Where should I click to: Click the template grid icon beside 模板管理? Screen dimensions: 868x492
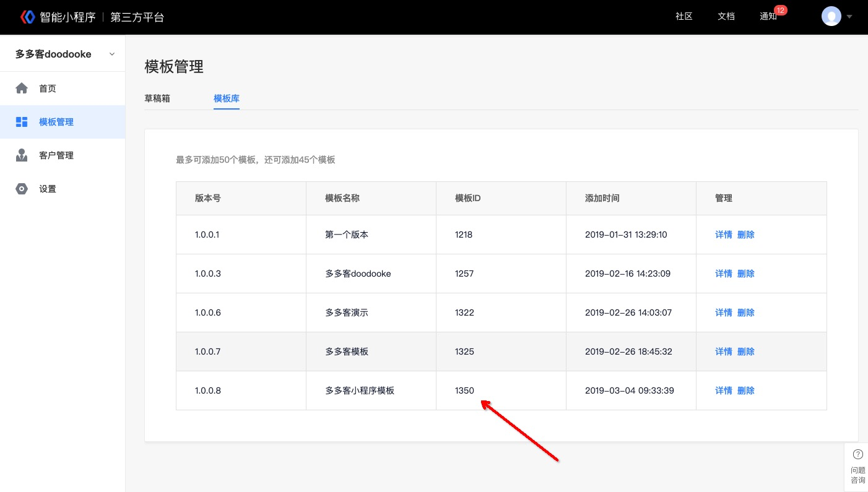tap(22, 122)
